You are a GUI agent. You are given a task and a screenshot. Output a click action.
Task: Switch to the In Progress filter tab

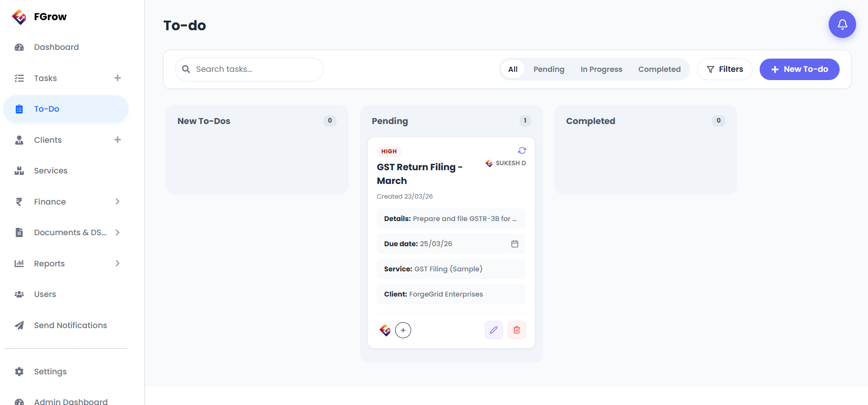click(601, 69)
